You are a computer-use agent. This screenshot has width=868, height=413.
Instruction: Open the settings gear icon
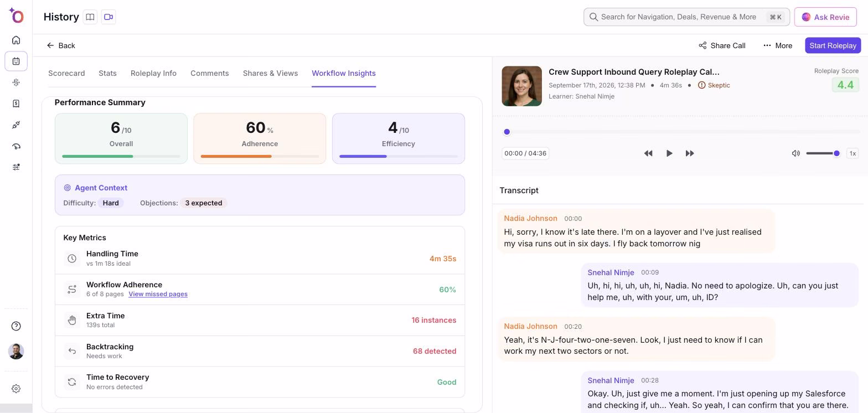(x=16, y=389)
